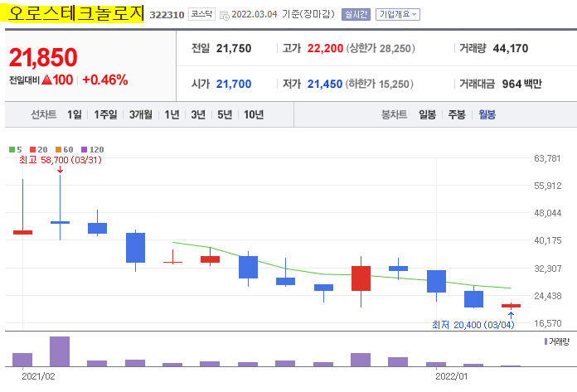Switch to 일봉 daily candle chart
Image resolution: width=577 pixels, height=392 pixels.
click(x=427, y=114)
